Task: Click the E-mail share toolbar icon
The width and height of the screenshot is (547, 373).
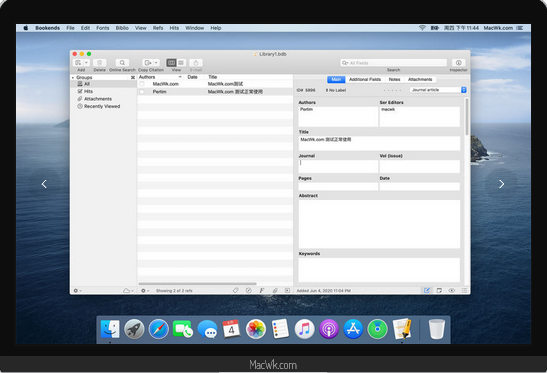Action: click(196, 63)
